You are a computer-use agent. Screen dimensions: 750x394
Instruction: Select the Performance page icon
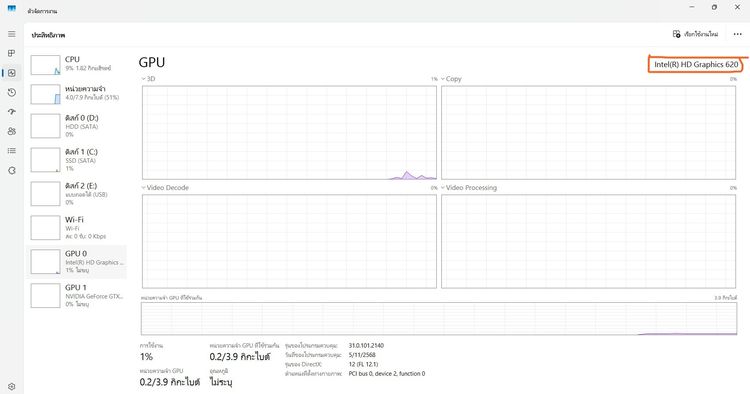(11, 73)
